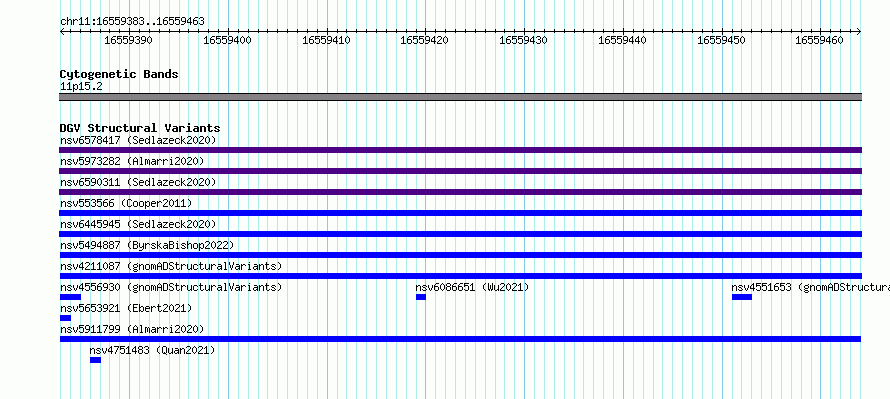Open the nsv4556930 (gnomADStructuralVariants) label
The width and height of the screenshot is (890, 399).
click(x=171, y=287)
